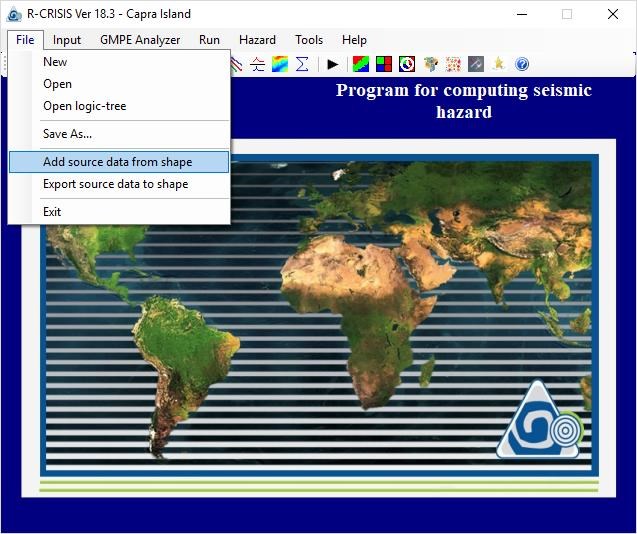
Task: Open the Hazard menu
Action: click(257, 40)
